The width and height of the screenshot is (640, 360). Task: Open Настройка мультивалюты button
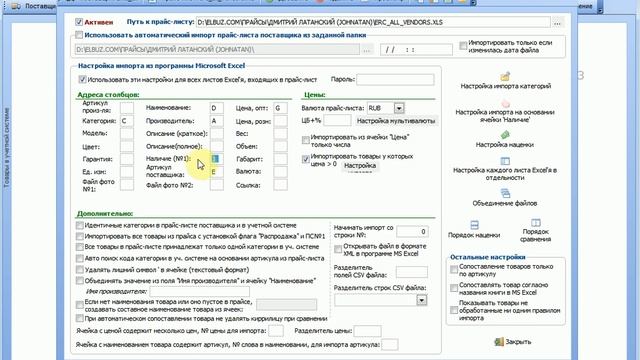click(x=396, y=121)
